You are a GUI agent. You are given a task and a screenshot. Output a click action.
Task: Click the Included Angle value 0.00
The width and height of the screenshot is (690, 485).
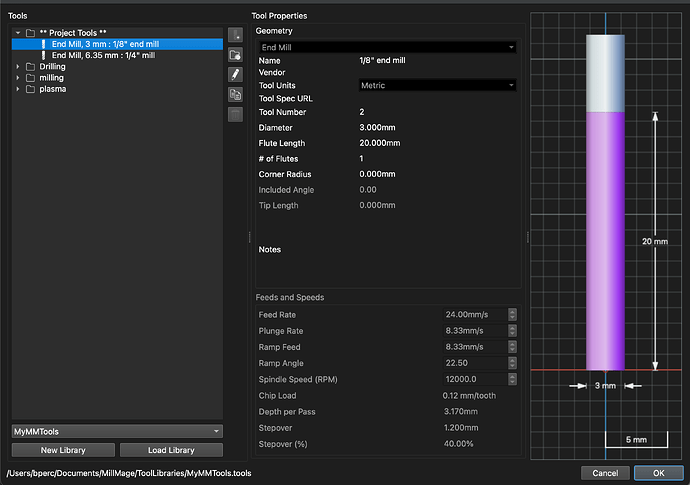tap(368, 190)
